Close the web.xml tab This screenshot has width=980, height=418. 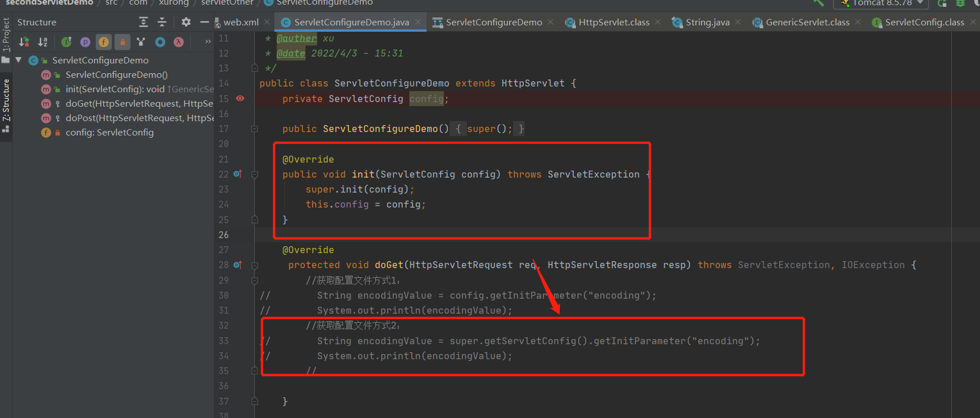[267, 22]
